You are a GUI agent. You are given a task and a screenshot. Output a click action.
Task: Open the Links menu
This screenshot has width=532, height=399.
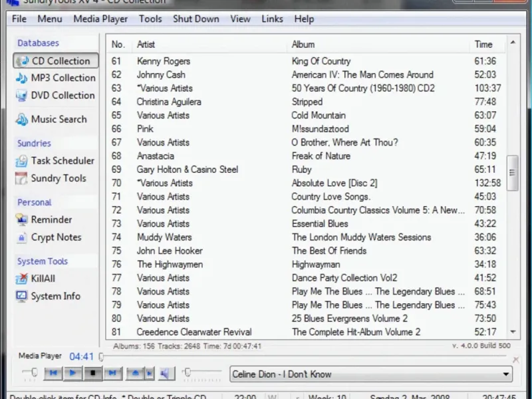coord(272,19)
